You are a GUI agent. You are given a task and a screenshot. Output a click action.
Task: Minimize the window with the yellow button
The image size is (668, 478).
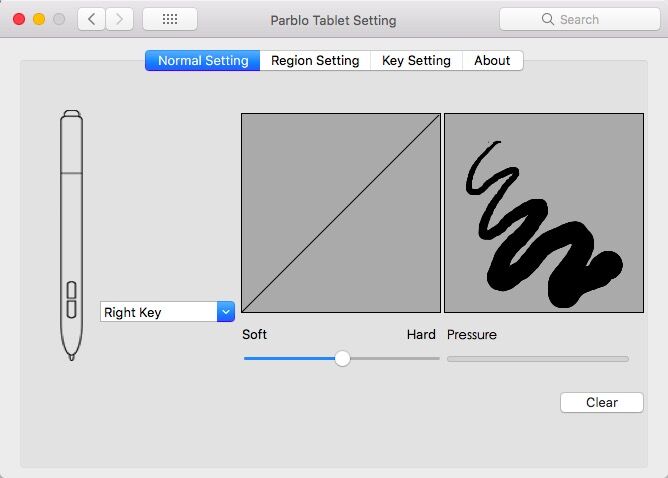click(x=39, y=19)
